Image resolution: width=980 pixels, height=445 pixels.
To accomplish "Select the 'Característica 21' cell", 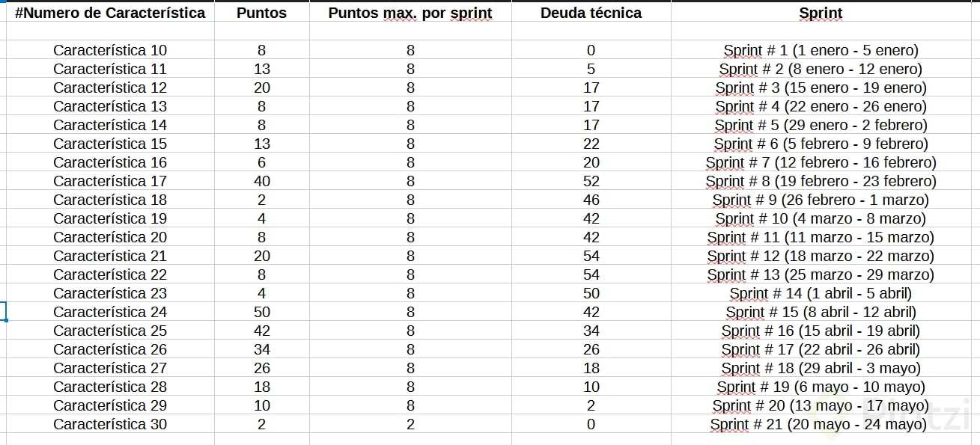I will [110, 256].
